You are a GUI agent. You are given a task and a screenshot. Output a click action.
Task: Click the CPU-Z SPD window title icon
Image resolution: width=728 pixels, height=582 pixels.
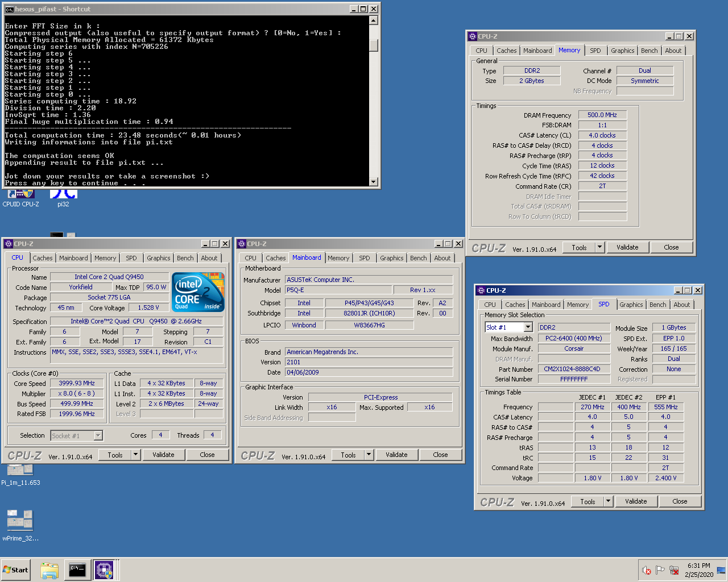(481, 290)
